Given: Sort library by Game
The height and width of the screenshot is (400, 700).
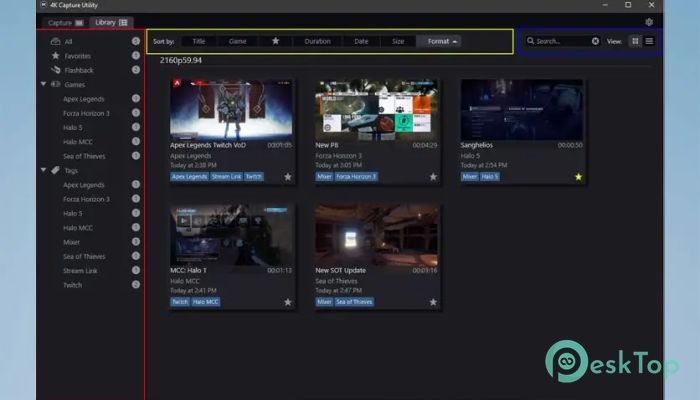Looking at the screenshot, I should tap(238, 41).
